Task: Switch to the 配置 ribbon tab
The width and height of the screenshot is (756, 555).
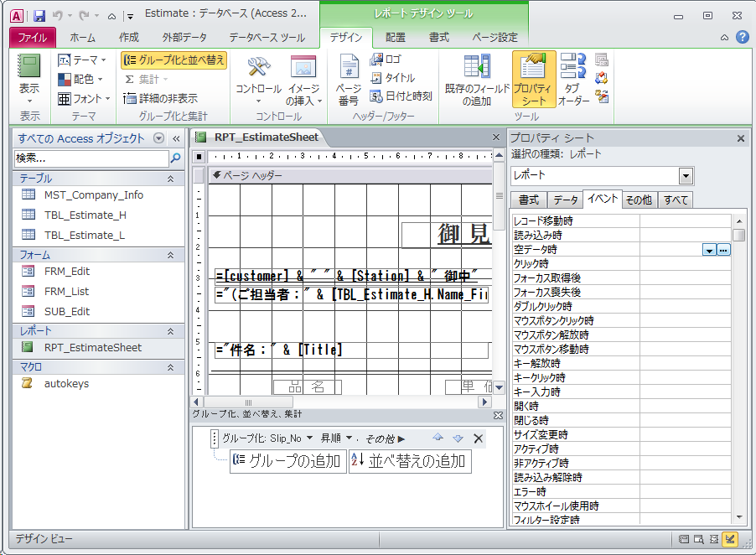Action: (396, 37)
